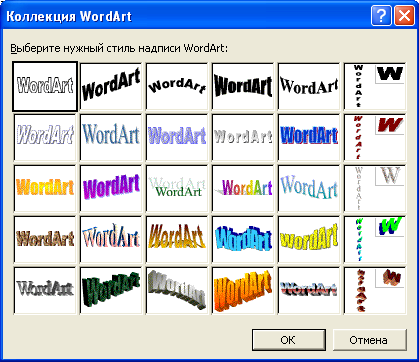Viewport: 419px width, 362px height.
Task: Pick the cyan blue 3D wavy style
Action: coord(243,239)
